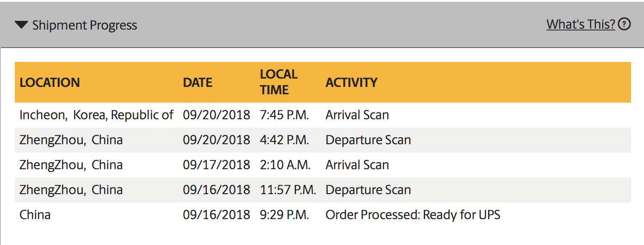Viewport: 644px width, 245px height.
Task: Click the China location in last row
Action: pos(35,215)
